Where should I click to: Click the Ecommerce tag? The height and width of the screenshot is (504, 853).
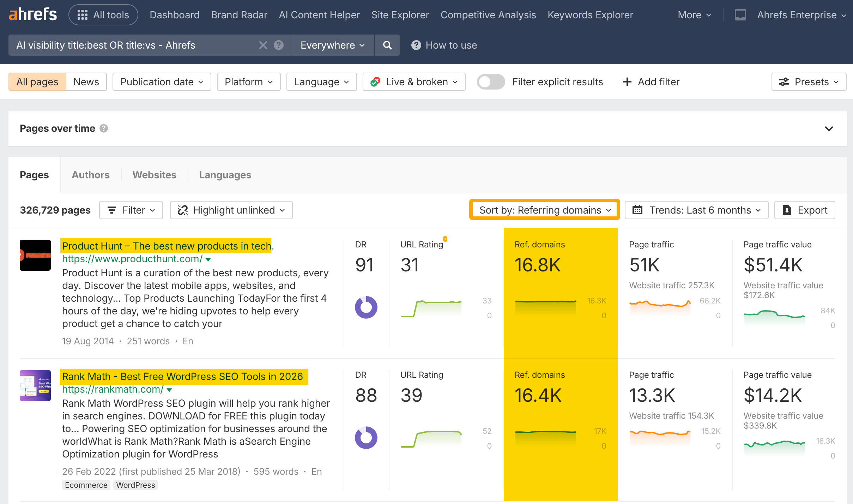point(86,485)
